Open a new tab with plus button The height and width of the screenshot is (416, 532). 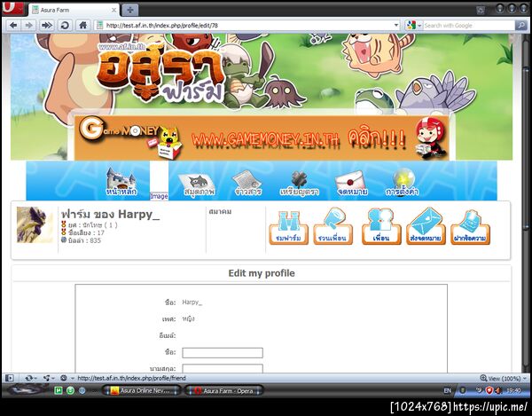pos(129,10)
